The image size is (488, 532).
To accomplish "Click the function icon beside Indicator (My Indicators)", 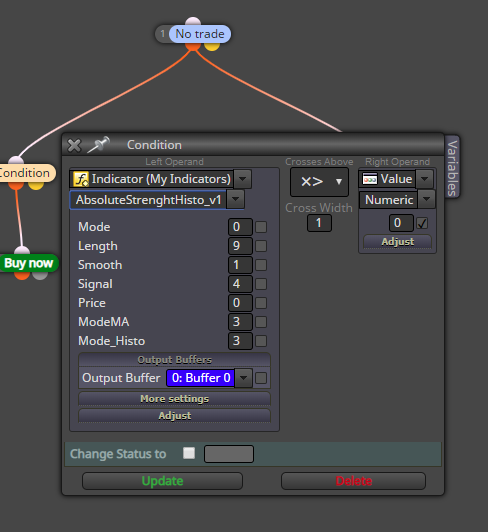I will [81, 179].
